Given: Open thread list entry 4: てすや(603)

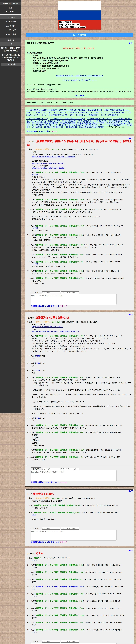Looking at the screenshot, I should [60, 112].
